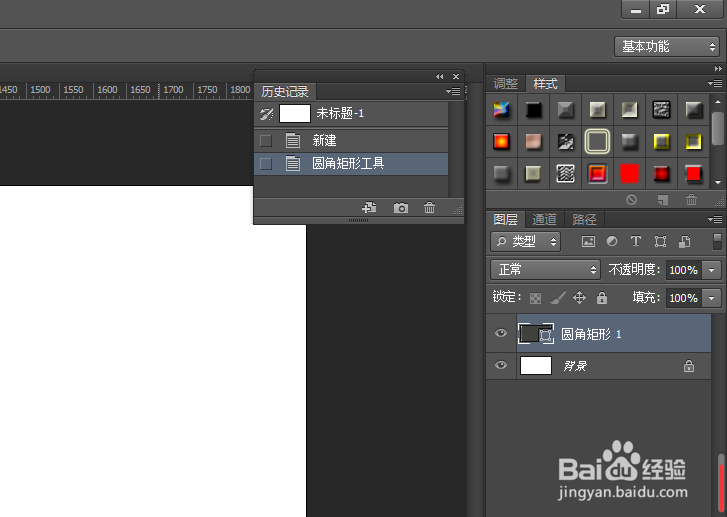Viewport: 727px width, 517px height.
Task: Collapse right panel dock double-arrow
Action: [718, 68]
